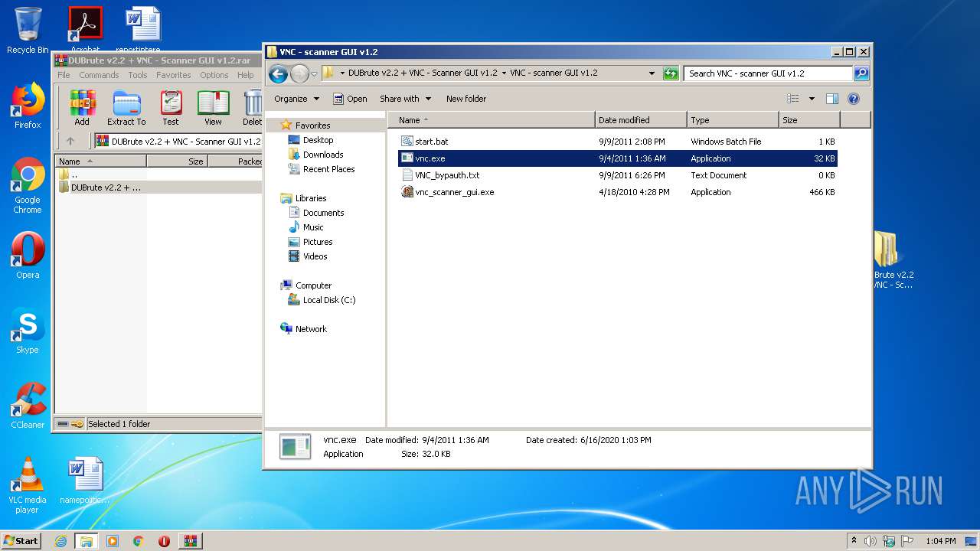Click Explorer Back navigation button

[x=278, y=73]
